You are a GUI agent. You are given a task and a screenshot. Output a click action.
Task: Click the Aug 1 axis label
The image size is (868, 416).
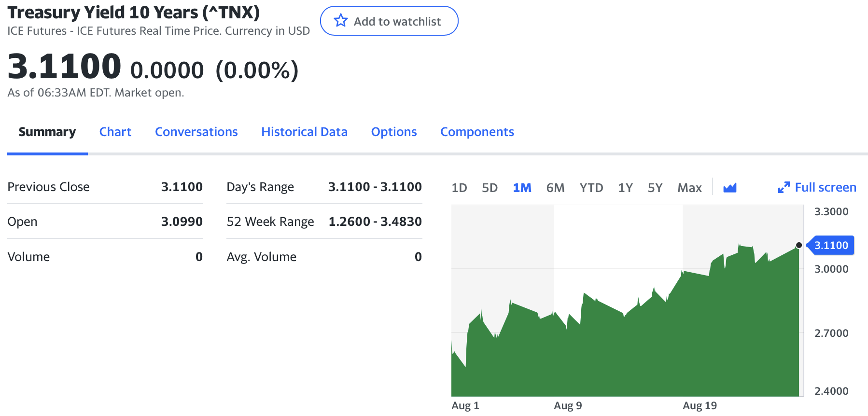pos(465,405)
